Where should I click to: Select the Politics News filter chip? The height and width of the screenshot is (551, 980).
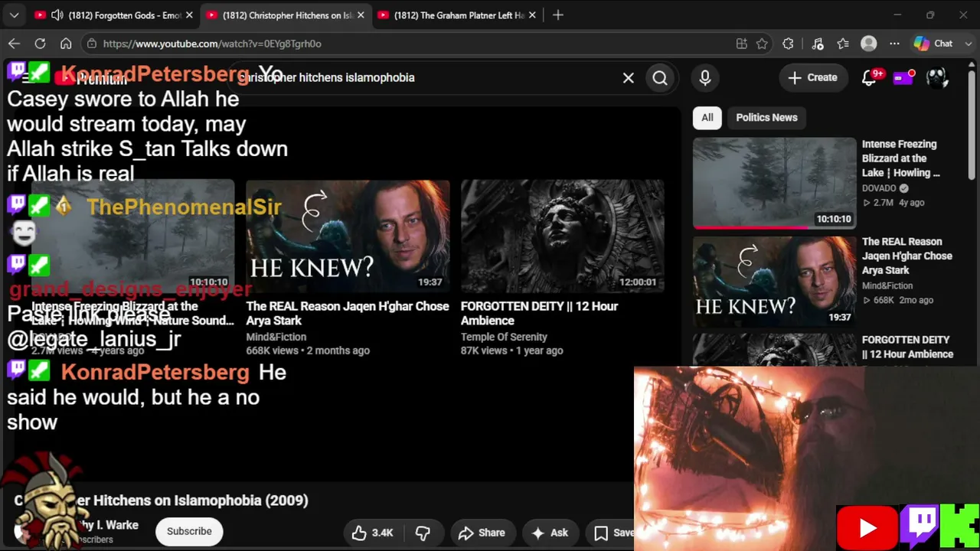(766, 118)
